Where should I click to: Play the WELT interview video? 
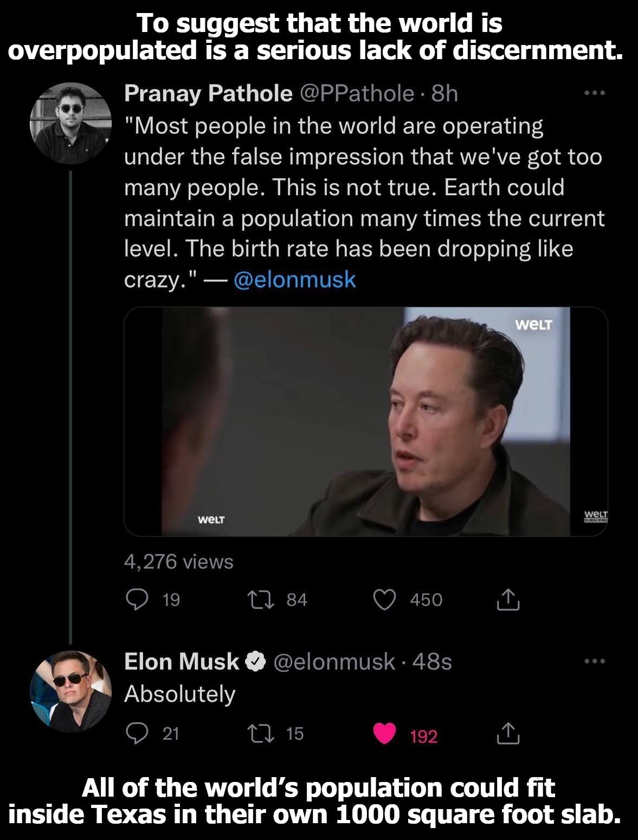pos(366,424)
